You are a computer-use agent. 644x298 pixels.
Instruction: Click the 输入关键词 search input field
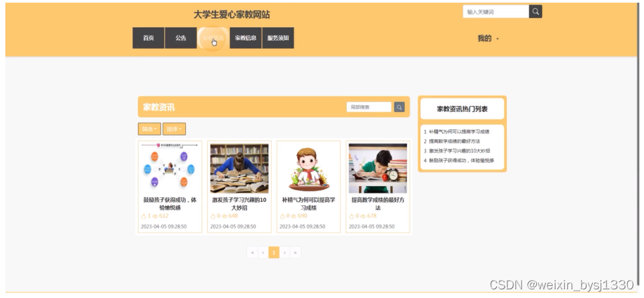(495, 11)
